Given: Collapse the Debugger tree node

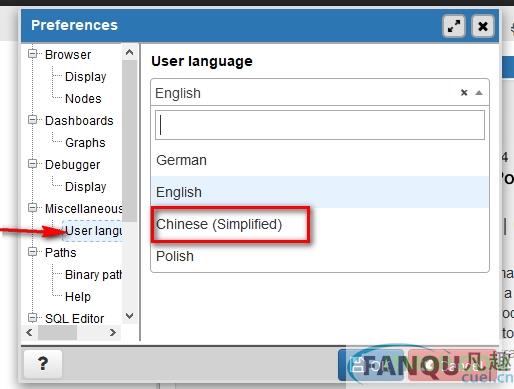Looking at the screenshot, I should [33, 164].
